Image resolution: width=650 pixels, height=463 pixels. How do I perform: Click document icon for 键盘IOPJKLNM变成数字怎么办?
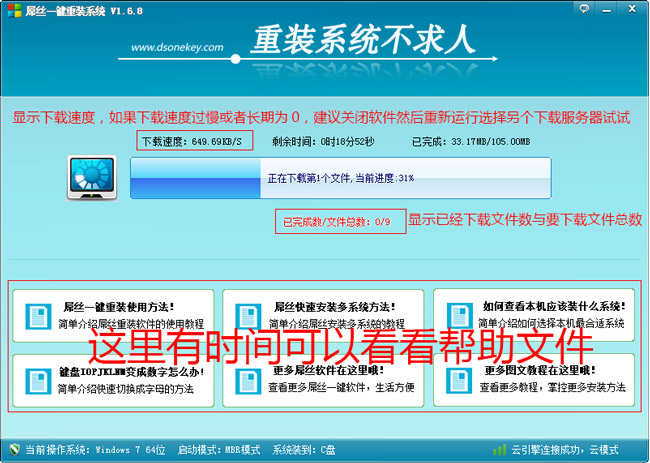[35, 379]
